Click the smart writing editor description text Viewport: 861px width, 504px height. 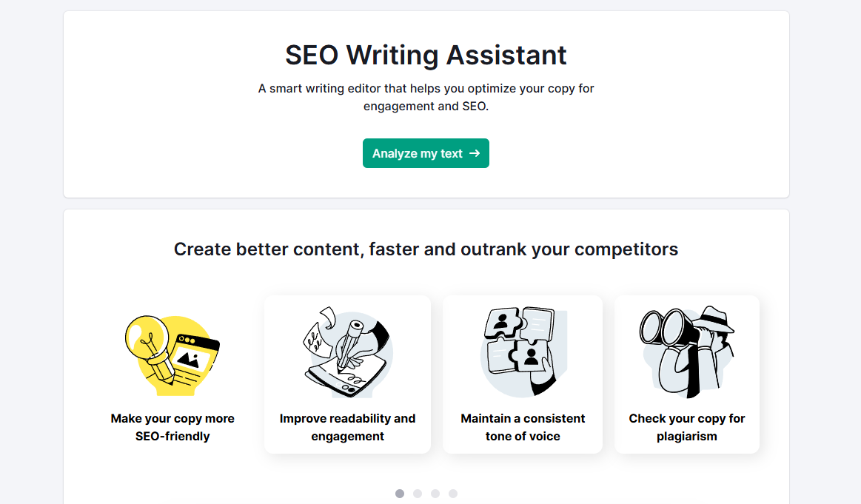click(x=426, y=97)
